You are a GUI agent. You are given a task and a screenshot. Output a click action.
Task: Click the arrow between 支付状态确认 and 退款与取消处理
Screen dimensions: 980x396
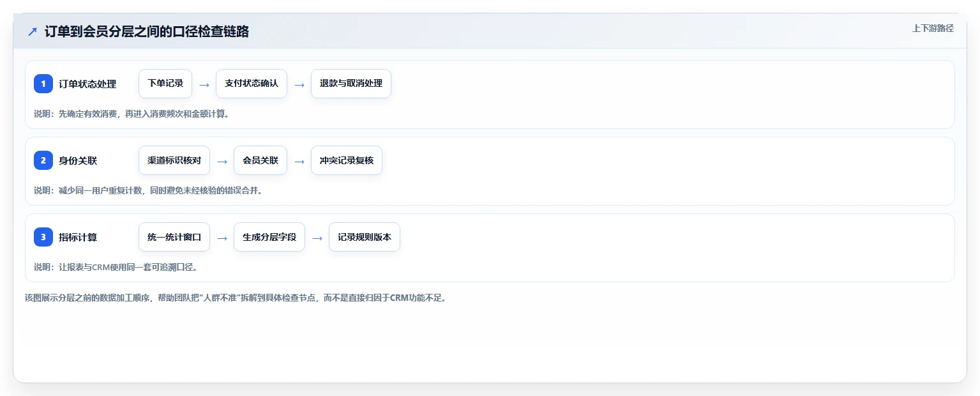point(299,84)
